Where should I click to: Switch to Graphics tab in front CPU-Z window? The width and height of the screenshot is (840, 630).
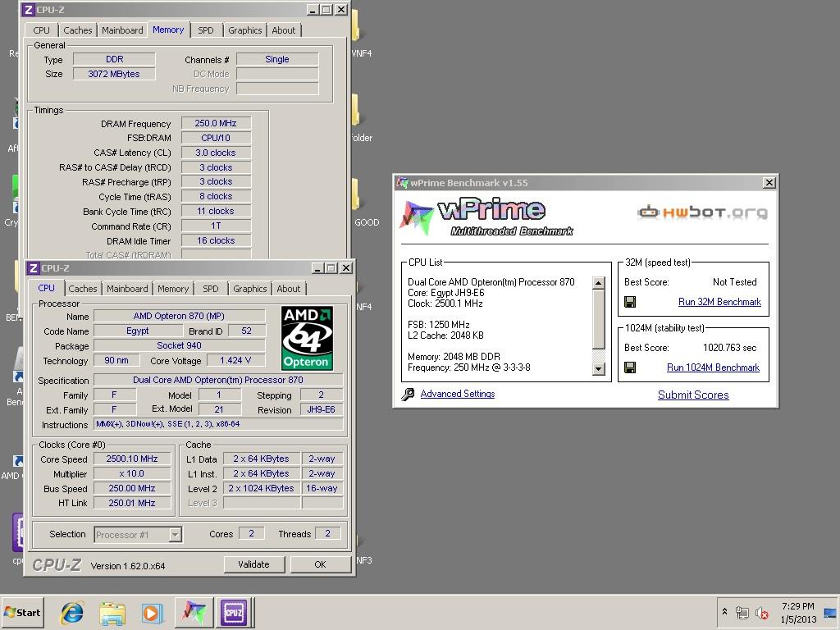tap(249, 289)
